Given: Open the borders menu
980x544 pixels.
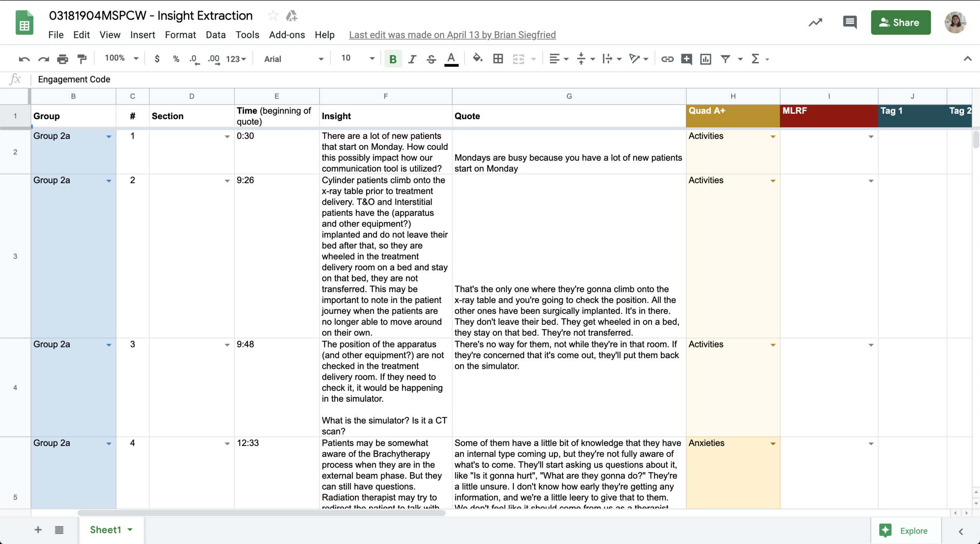Looking at the screenshot, I should click(498, 59).
